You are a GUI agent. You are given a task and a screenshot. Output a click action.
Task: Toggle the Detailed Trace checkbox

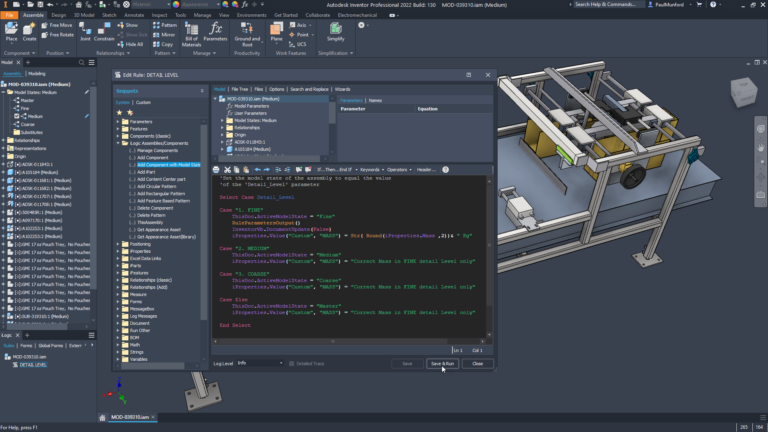291,363
